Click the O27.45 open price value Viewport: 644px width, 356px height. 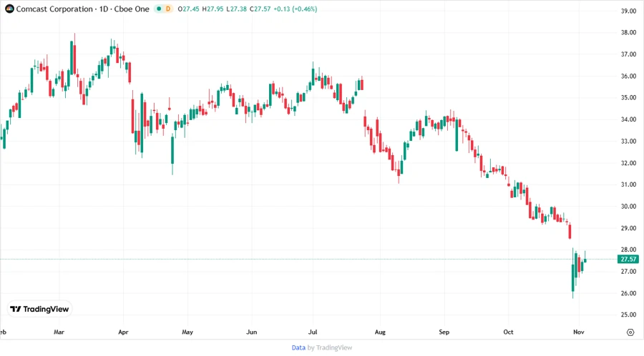188,9
